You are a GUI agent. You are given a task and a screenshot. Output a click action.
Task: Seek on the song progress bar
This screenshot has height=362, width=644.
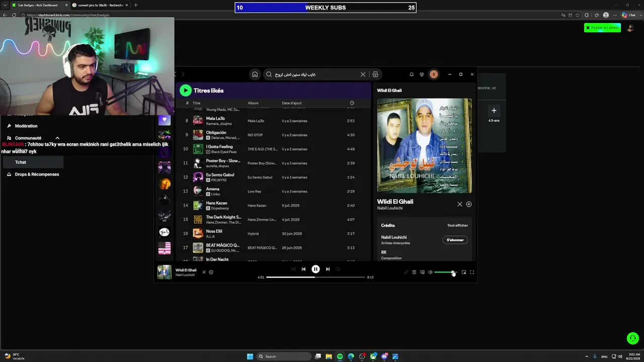(315, 277)
